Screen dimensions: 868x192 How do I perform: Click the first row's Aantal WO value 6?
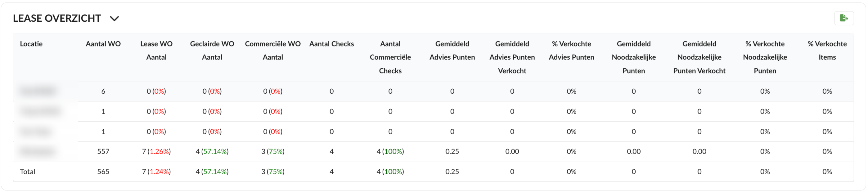103,91
